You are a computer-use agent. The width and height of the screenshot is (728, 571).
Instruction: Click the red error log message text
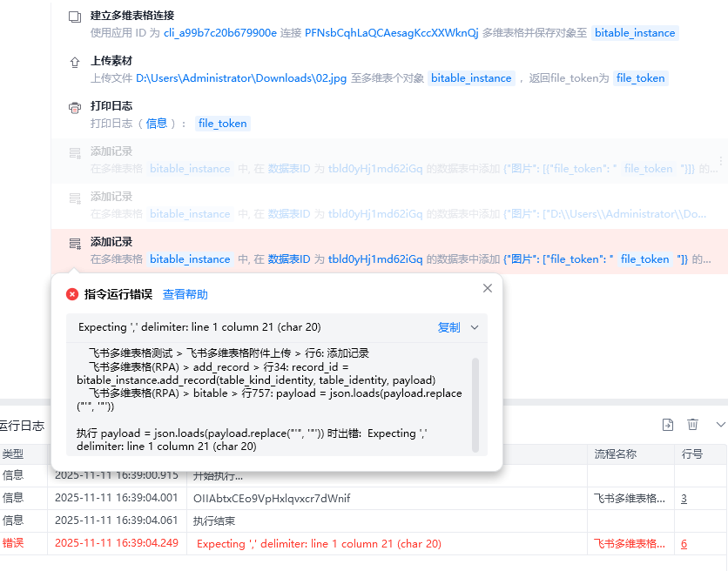(319, 544)
